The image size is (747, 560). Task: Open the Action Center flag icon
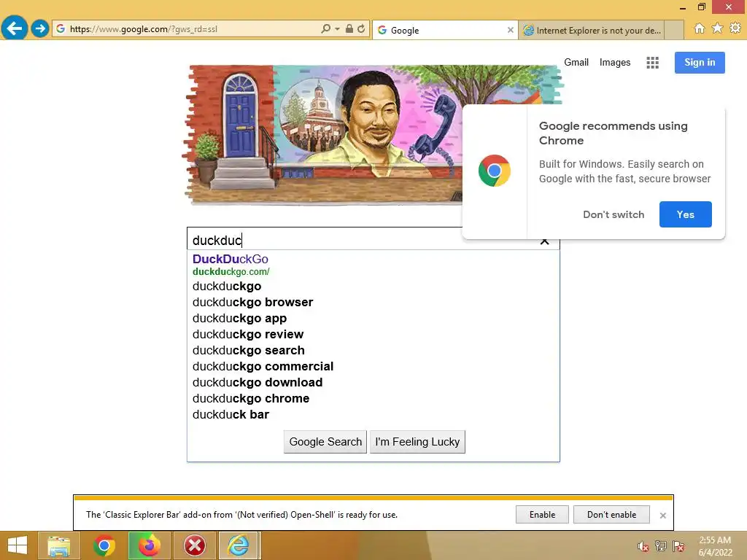coord(678,546)
